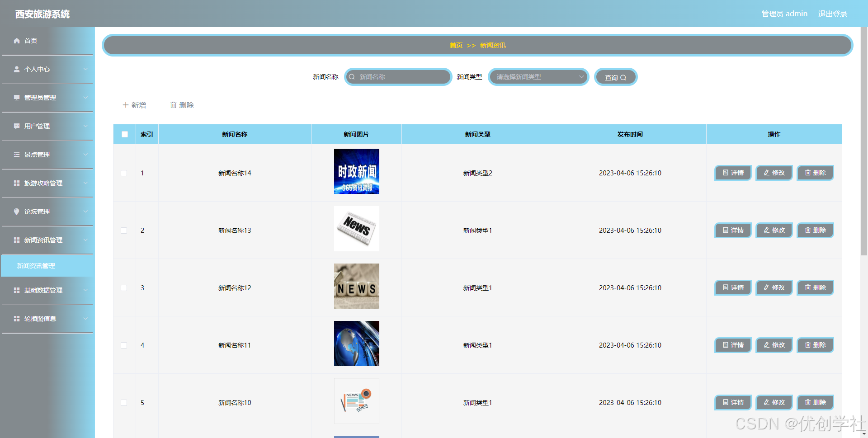The image size is (868, 438).
Task: Click the magnifier icon on 查询 button
Action: click(623, 78)
